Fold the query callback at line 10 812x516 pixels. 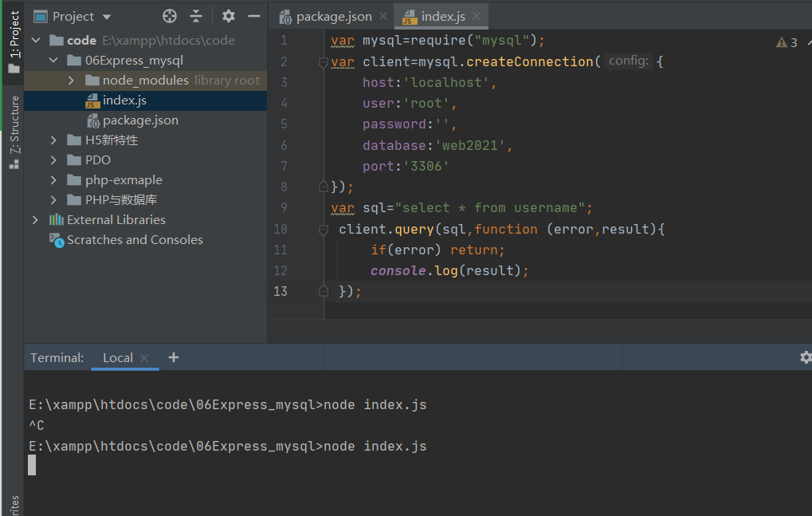(324, 230)
